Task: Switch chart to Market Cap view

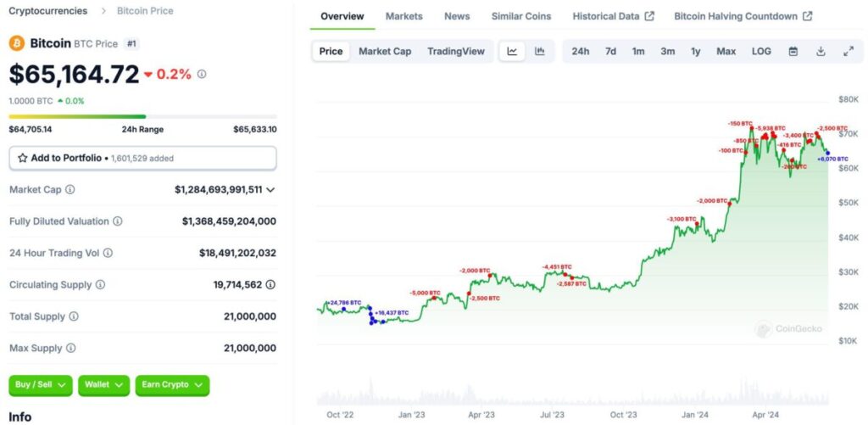Action: coord(384,52)
